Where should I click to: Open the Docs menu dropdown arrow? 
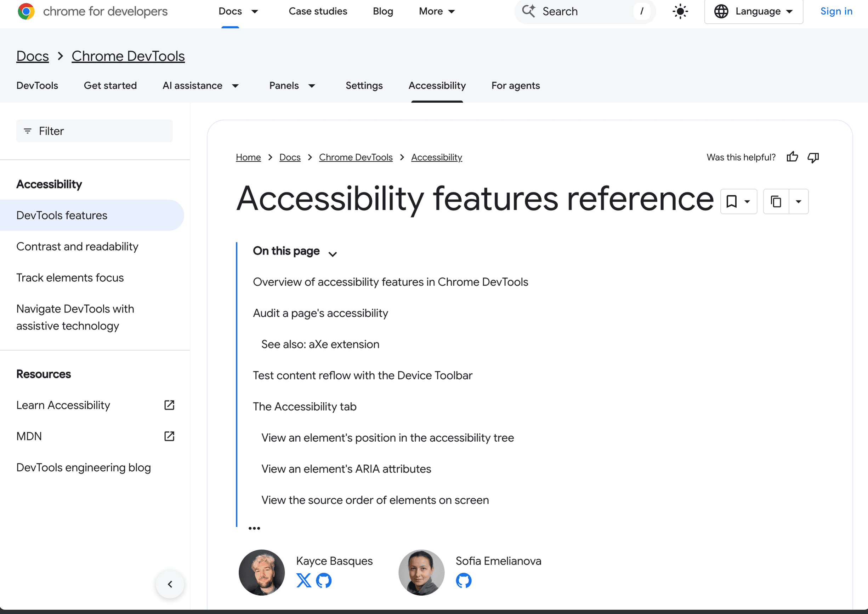[255, 11]
